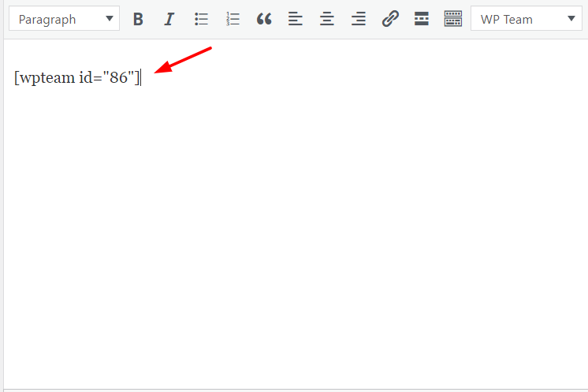Click on the wpteam shortcode text
Image resolution: width=588 pixels, height=392 pixels.
click(x=77, y=77)
